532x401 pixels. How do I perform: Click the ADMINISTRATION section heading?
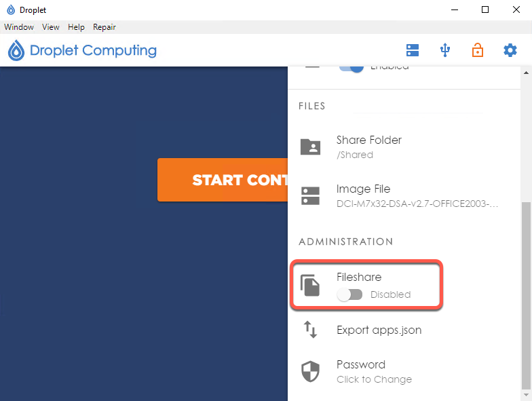(x=346, y=242)
